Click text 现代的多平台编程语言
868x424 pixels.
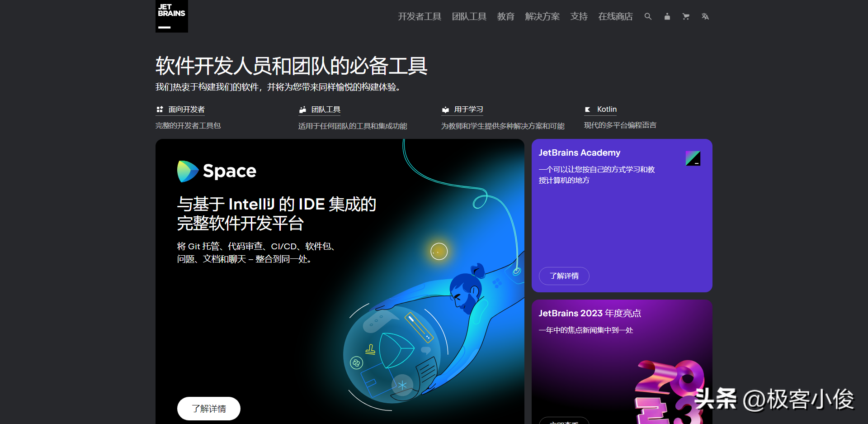click(620, 125)
